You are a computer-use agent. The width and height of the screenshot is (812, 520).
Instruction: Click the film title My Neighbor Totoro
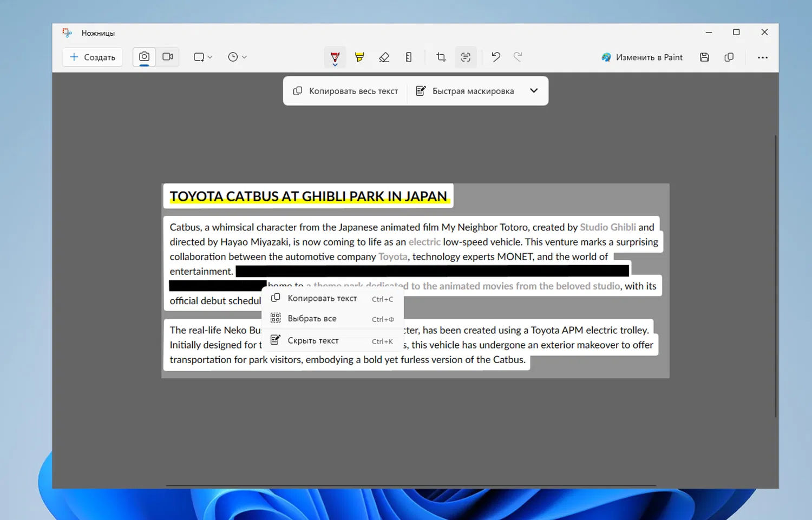click(484, 227)
